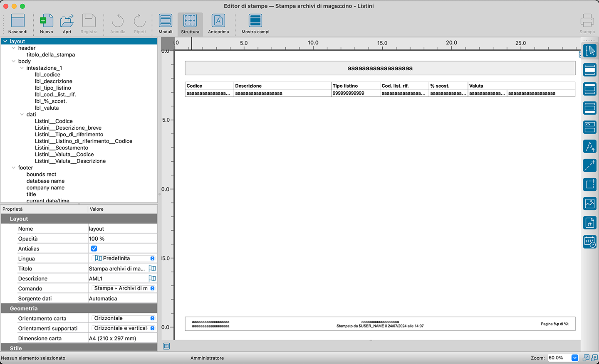Toggle the Antialias checkbox

[x=94, y=248]
